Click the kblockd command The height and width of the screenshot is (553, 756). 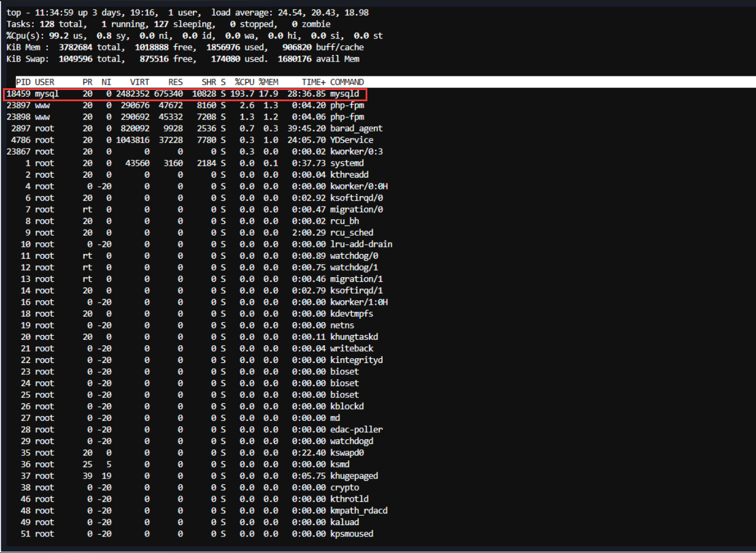pos(347,406)
